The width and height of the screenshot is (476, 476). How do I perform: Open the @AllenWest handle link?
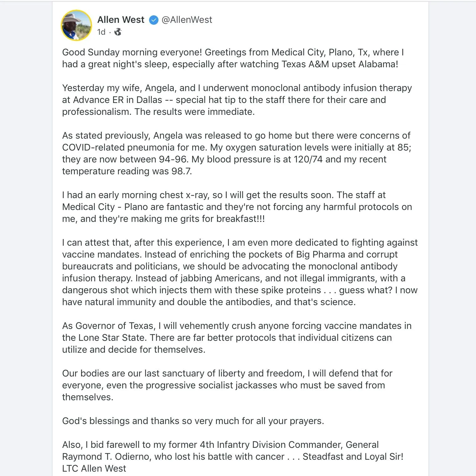point(187,20)
